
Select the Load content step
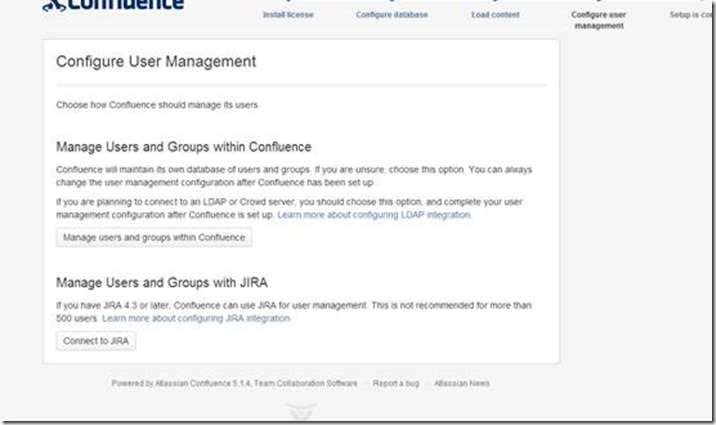495,15
